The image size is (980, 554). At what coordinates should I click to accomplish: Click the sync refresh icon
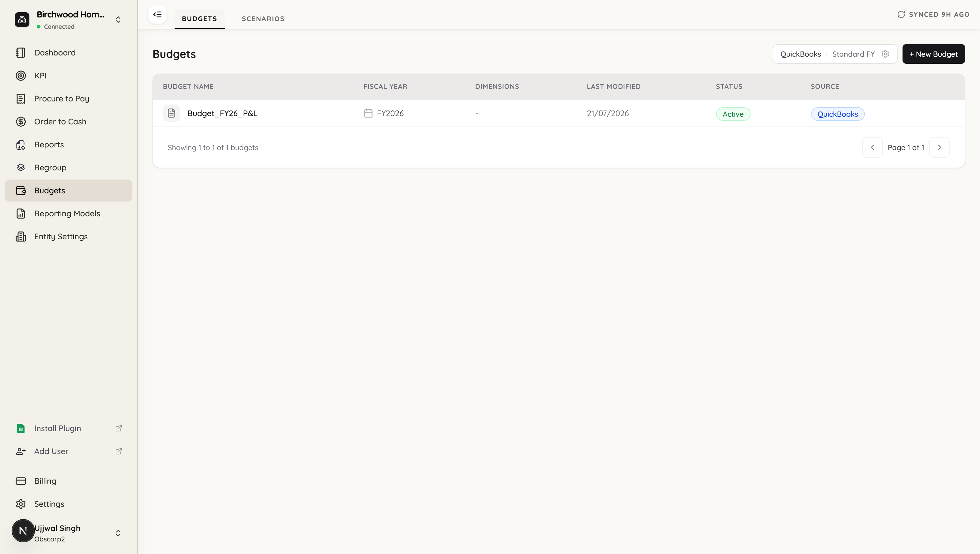(x=901, y=14)
